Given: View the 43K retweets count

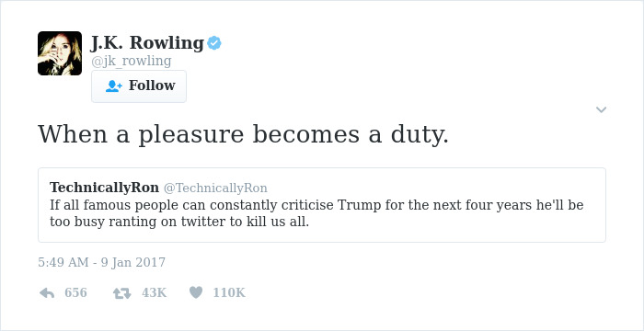Looking at the screenshot, I should (x=154, y=292).
